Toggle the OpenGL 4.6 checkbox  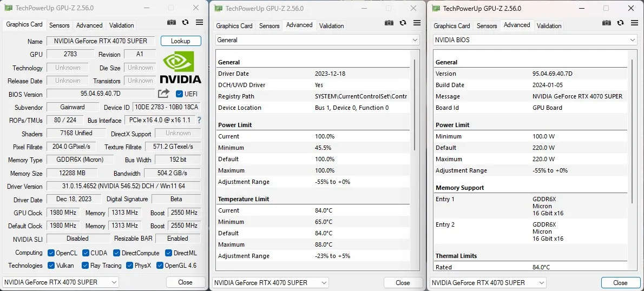click(160, 265)
